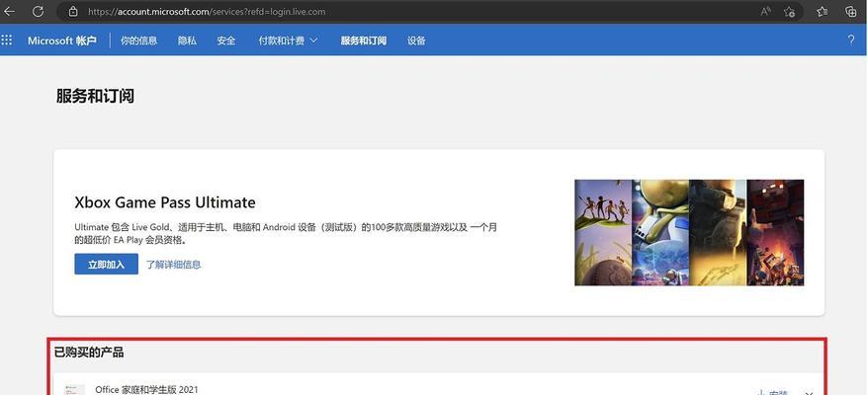Open the Read aloud icon in the address bar

(765, 11)
